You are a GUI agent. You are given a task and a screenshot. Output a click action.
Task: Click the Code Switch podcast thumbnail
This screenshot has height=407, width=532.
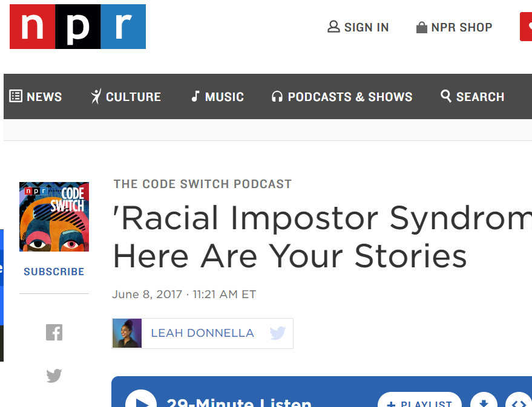[54, 217]
